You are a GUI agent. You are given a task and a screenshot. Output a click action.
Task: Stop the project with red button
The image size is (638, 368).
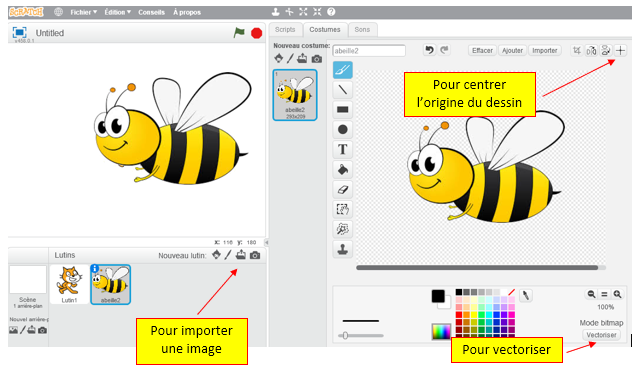pyautogui.click(x=256, y=33)
